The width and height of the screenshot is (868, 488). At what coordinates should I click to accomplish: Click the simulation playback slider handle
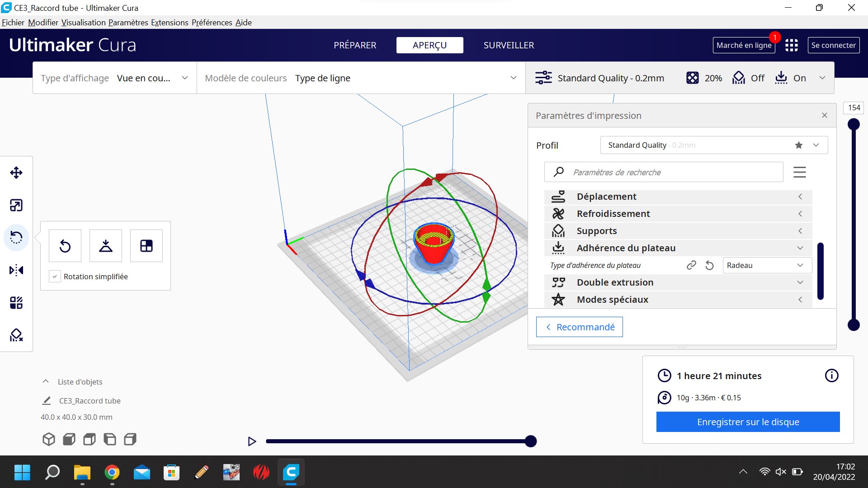[531, 441]
